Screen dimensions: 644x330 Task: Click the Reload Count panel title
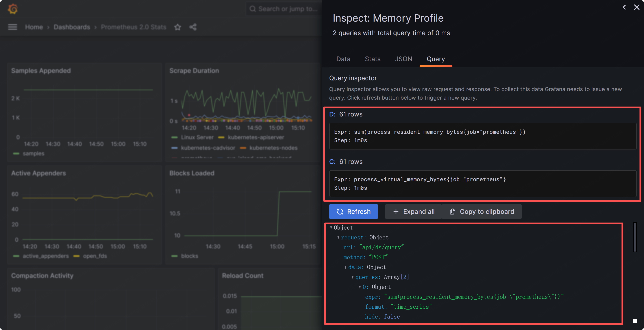243,276
